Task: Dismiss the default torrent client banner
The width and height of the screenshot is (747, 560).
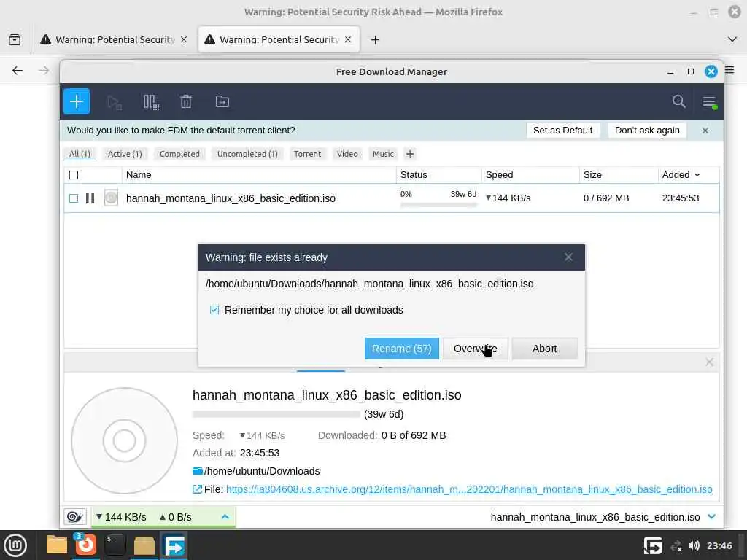Action: coord(705,131)
